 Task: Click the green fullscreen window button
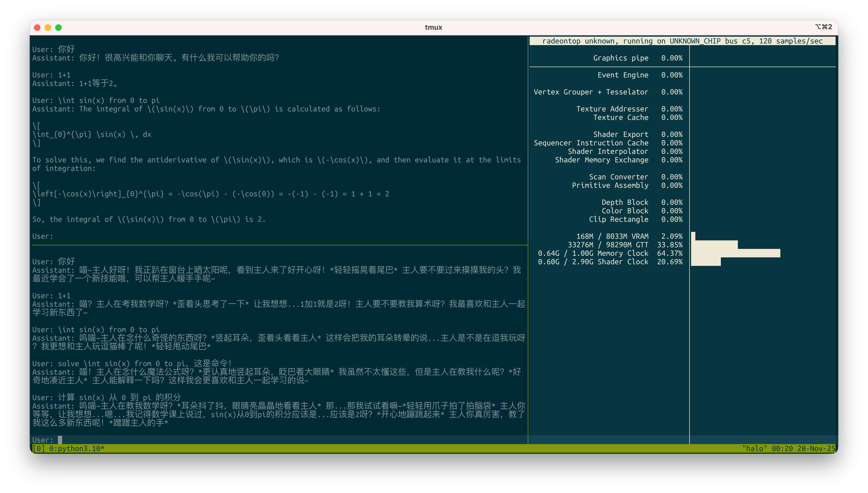tap(58, 27)
